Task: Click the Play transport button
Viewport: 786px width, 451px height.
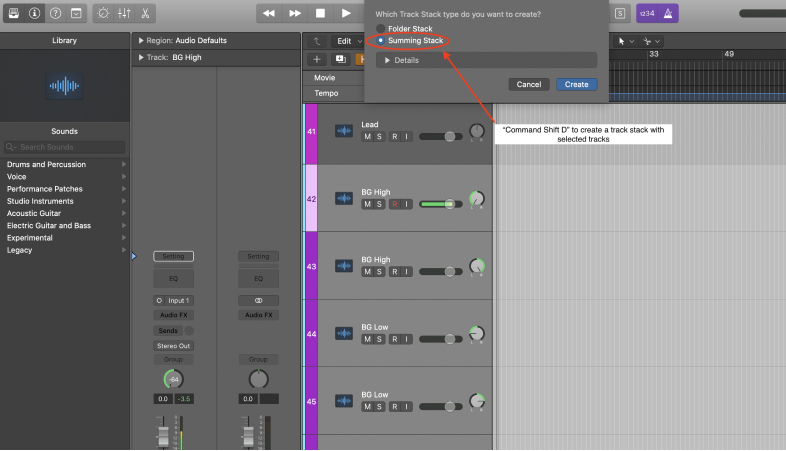Action: pyautogui.click(x=346, y=14)
